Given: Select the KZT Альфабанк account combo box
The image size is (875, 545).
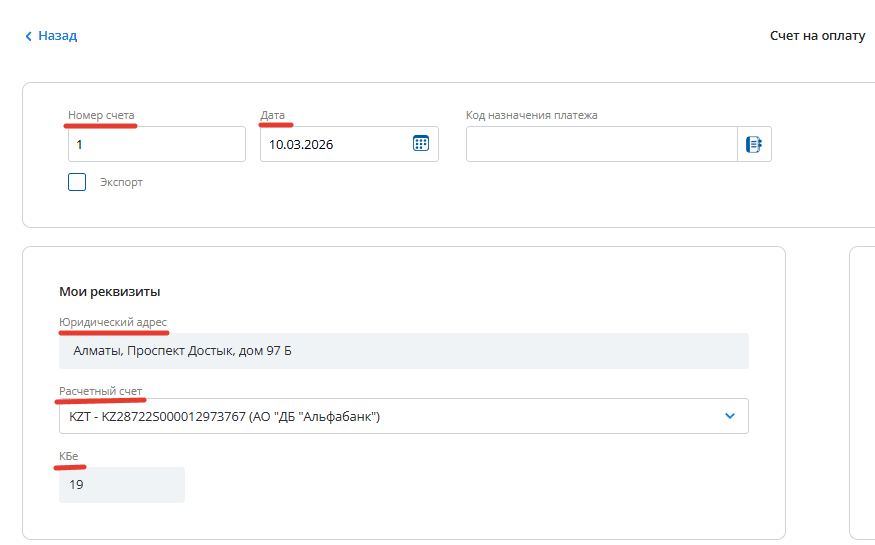Looking at the screenshot, I should 380,416.
